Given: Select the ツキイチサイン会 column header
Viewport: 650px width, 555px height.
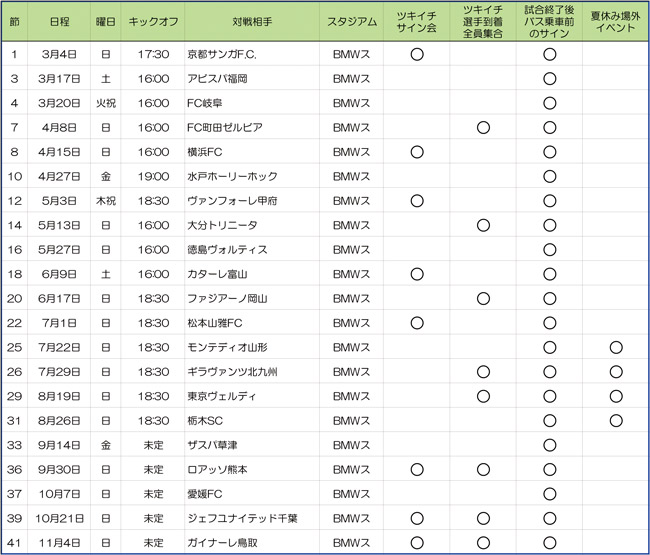Looking at the screenshot, I should click(x=417, y=22).
